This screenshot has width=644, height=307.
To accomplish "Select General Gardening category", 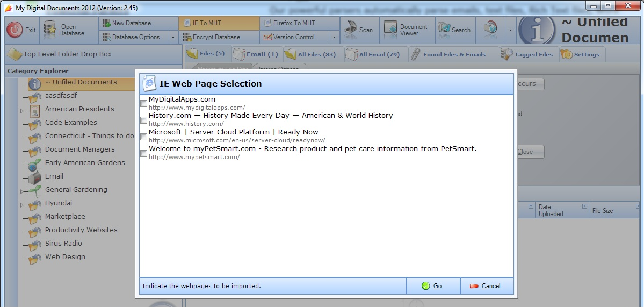I will 76,189.
